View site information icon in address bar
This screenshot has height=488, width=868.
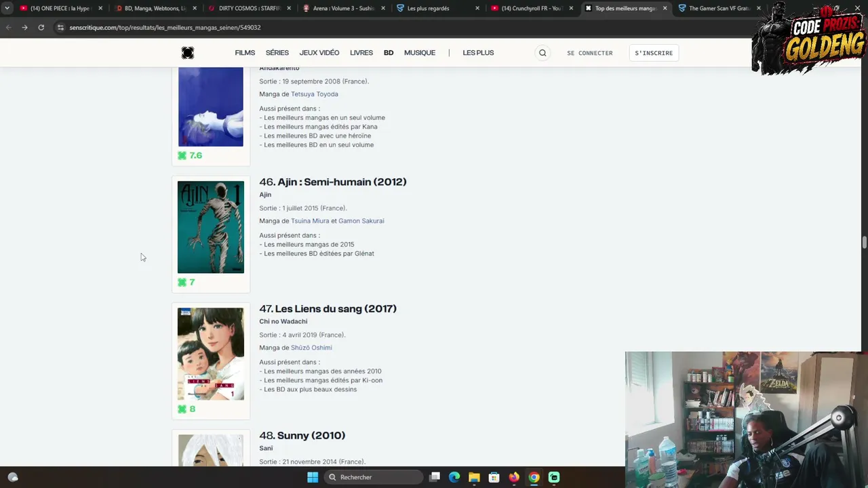60,28
